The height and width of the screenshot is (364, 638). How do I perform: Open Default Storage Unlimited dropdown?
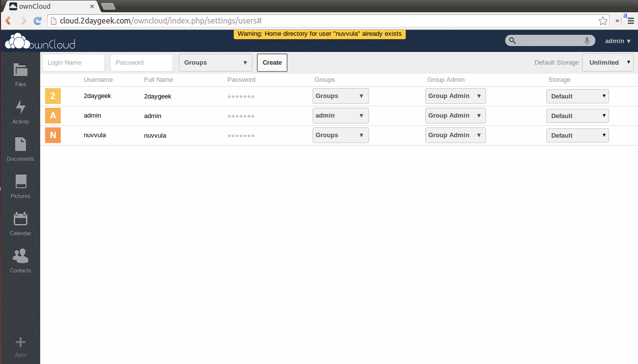(608, 63)
